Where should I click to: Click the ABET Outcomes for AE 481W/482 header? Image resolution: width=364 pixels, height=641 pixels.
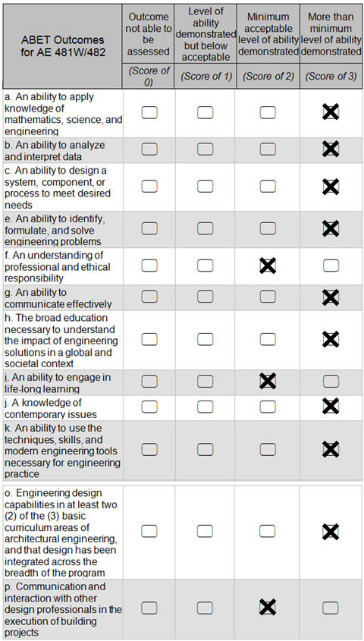(62, 46)
